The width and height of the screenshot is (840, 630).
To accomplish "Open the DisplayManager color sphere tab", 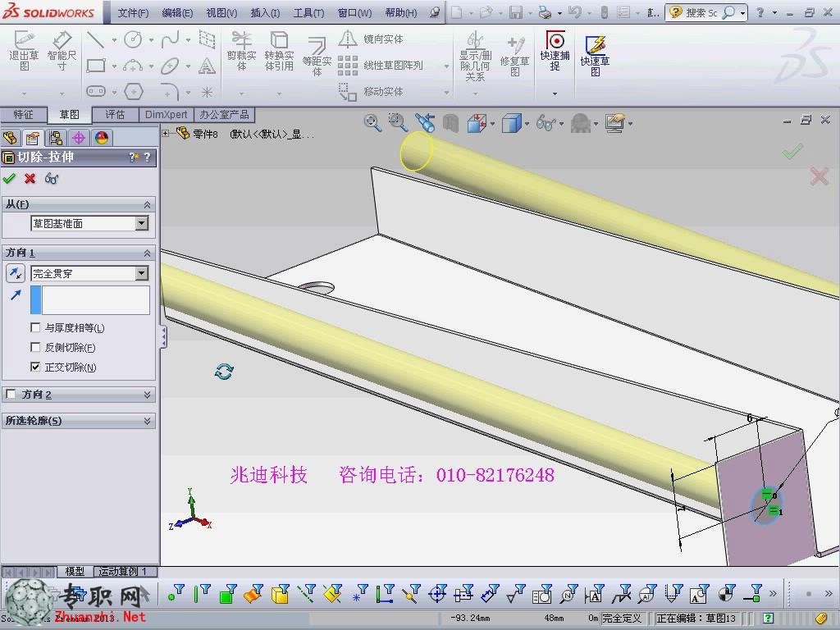I will tap(102, 138).
